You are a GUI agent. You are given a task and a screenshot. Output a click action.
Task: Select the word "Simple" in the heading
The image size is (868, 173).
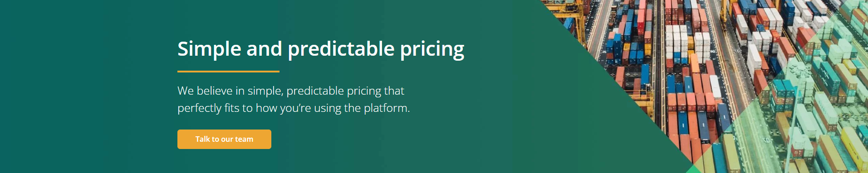209,49
